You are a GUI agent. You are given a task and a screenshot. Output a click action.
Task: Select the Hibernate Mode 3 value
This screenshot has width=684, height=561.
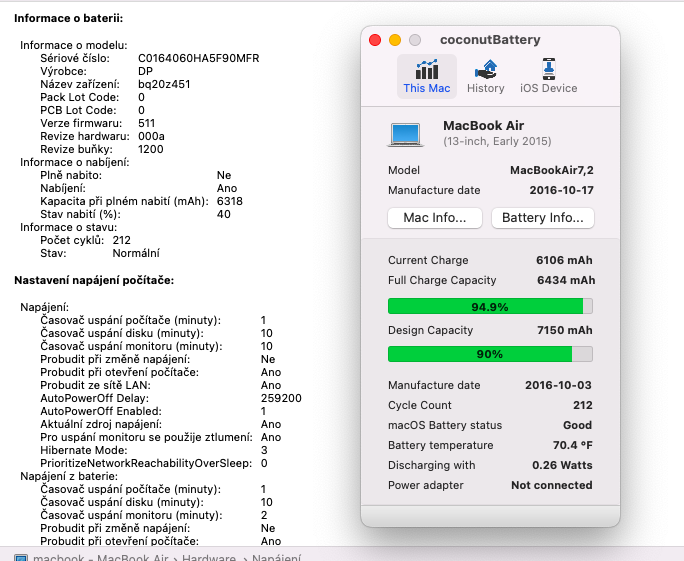tap(264, 450)
